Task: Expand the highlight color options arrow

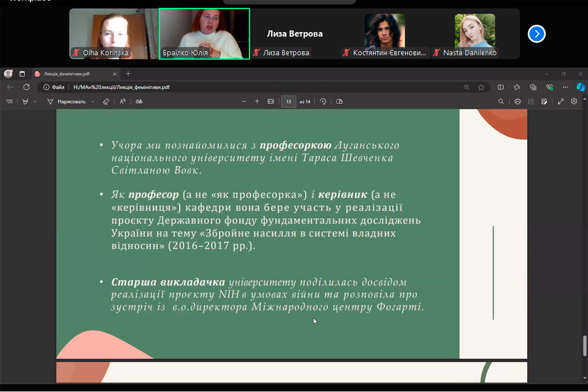Action: 35,101
